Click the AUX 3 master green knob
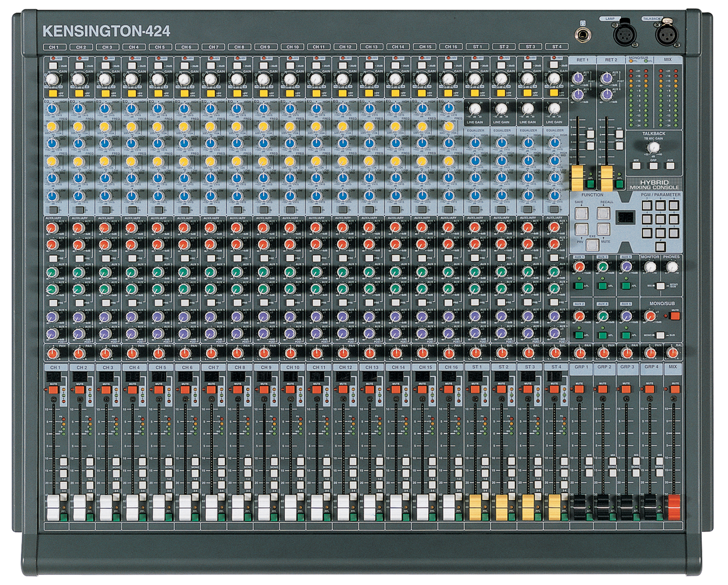The width and height of the screenshot is (728, 585). [x=603, y=267]
